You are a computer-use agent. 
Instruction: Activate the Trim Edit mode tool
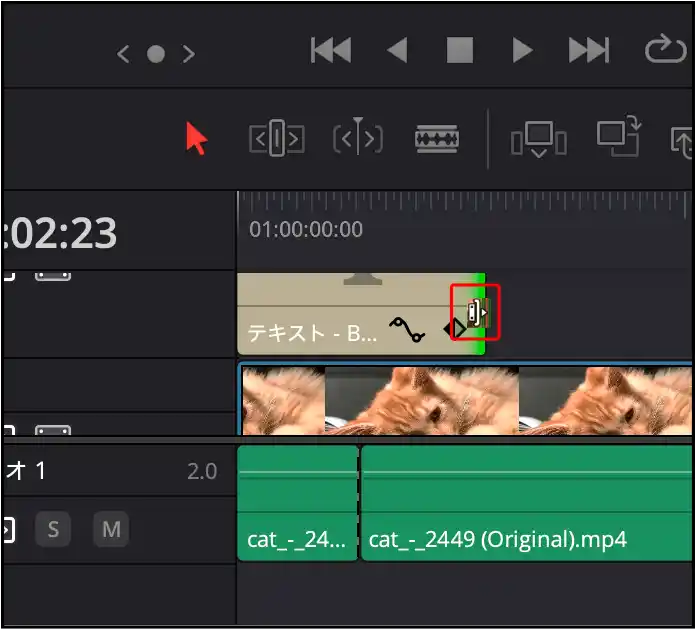[277, 138]
